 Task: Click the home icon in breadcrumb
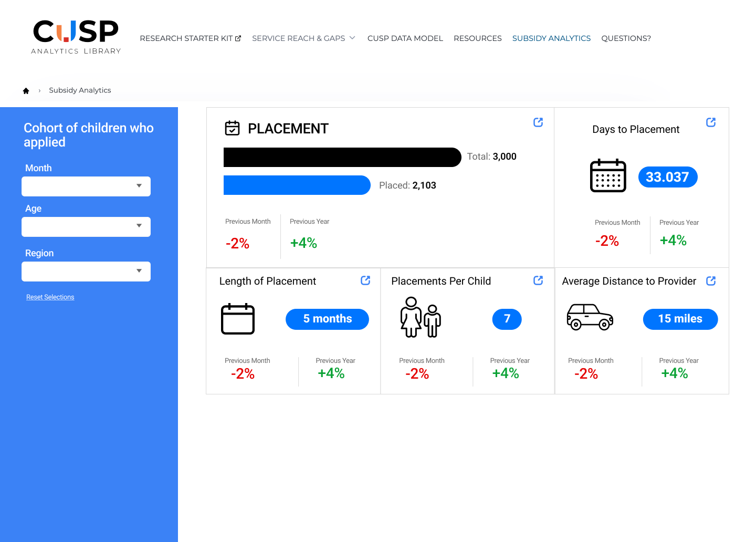click(x=26, y=91)
